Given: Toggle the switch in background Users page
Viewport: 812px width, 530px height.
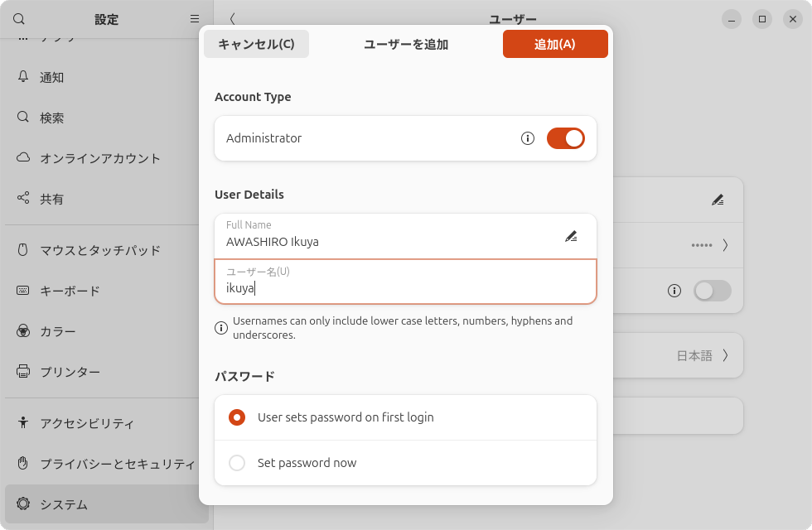Looking at the screenshot, I should (713, 291).
